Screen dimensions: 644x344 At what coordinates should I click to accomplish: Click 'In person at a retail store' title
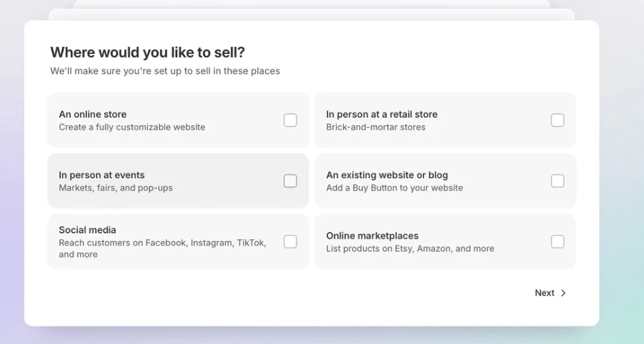pyautogui.click(x=381, y=114)
